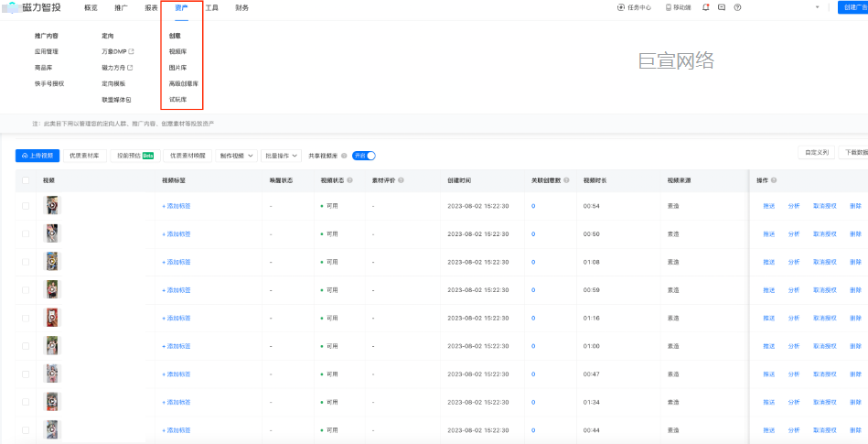
Task: Check the box for the 01:16 video
Action: point(26,319)
